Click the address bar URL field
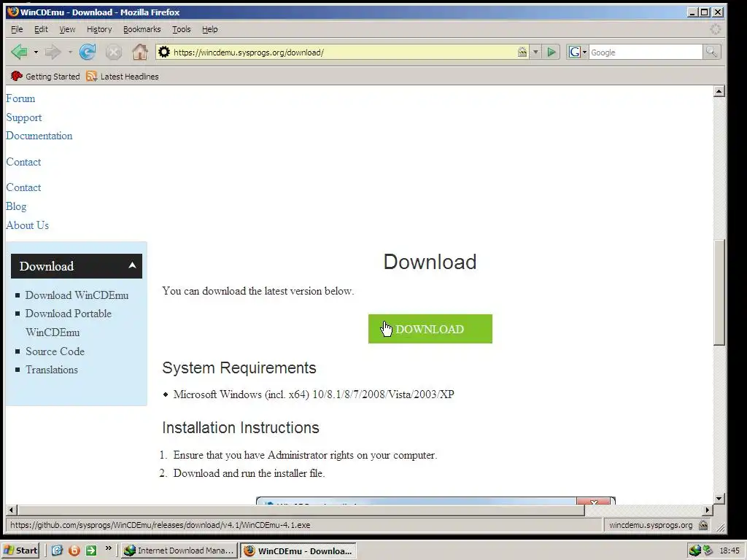Screen dimensions: 747x560 click(343, 52)
